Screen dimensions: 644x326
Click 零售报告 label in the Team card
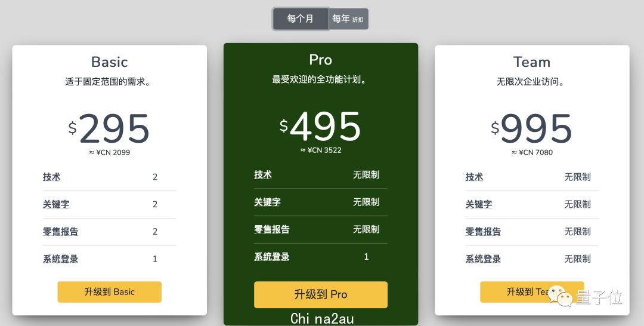pyautogui.click(x=483, y=232)
